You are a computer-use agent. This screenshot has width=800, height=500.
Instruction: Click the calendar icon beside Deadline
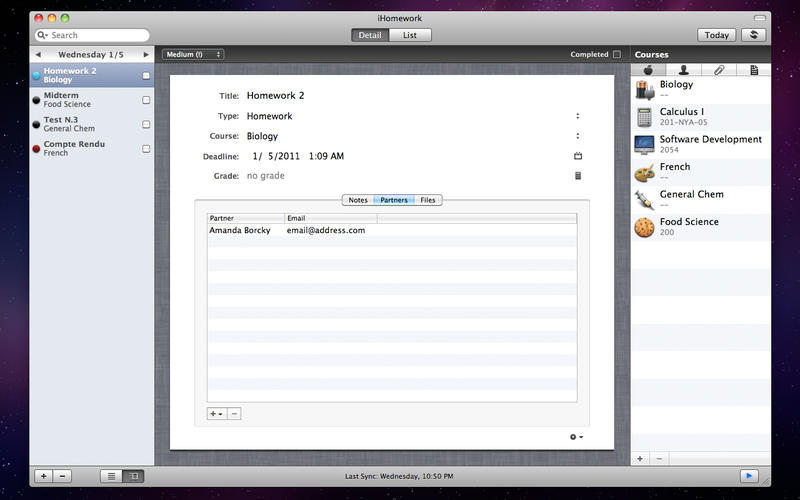pos(578,156)
